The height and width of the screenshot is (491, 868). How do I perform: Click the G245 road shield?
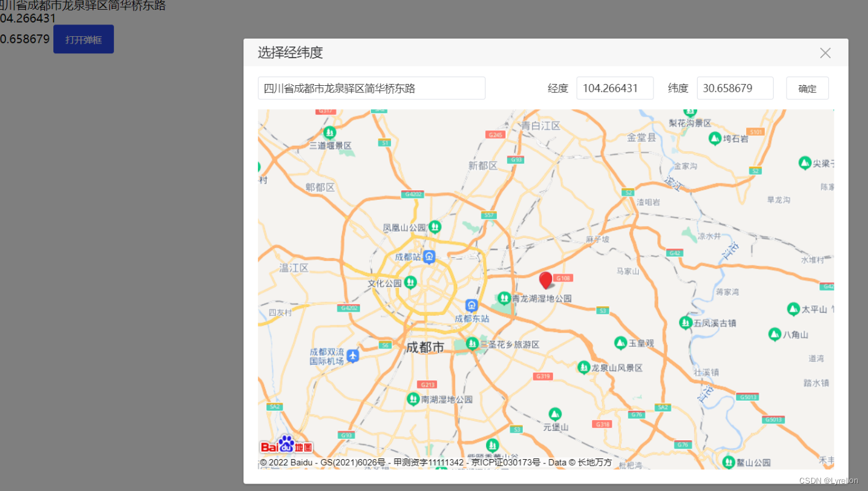tap(494, 134)
